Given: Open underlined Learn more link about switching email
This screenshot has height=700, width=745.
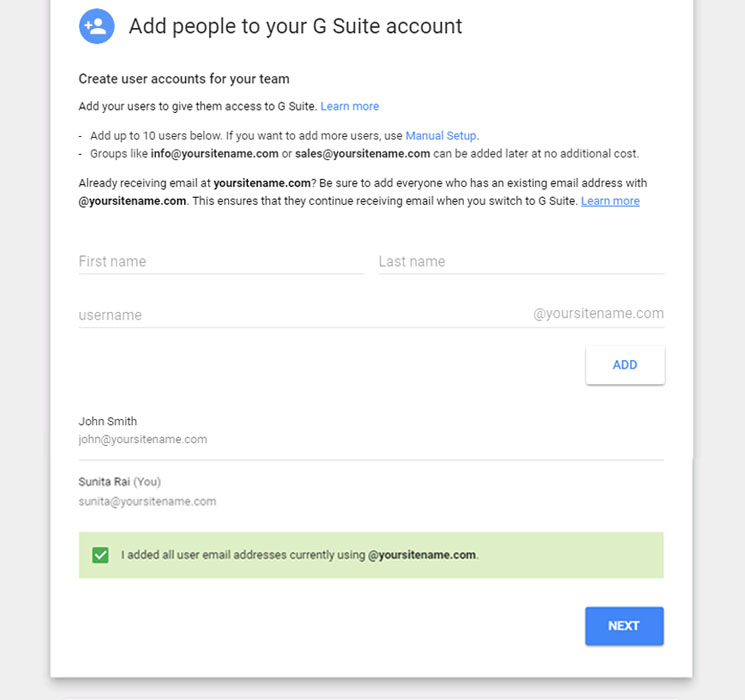Looking at the screenshot, I should point(610,201).
